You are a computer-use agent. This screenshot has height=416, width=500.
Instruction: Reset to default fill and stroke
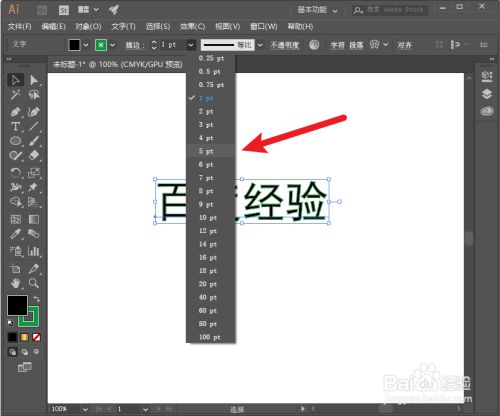(x=10, y=323)
